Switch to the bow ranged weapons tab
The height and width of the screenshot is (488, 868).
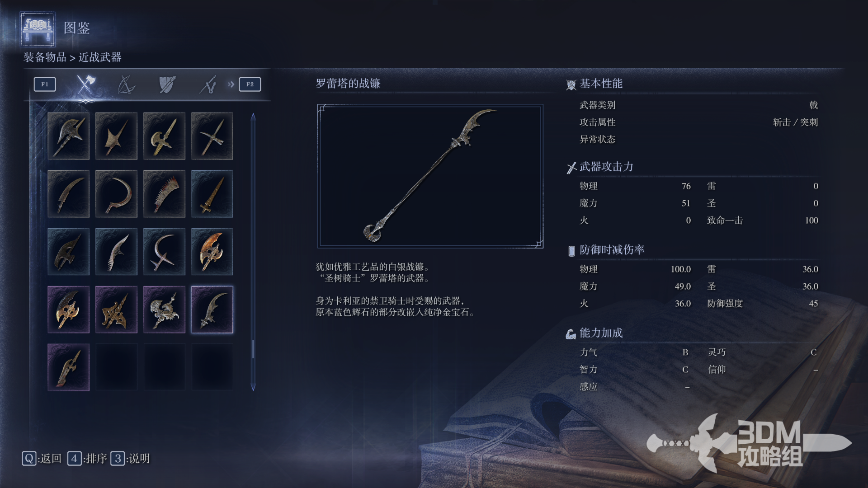tap(126, 84)
